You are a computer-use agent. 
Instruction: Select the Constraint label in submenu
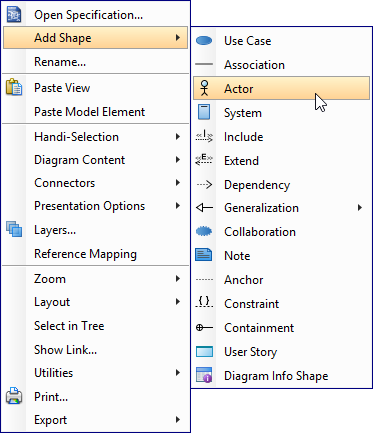click(x=251, y=304)
